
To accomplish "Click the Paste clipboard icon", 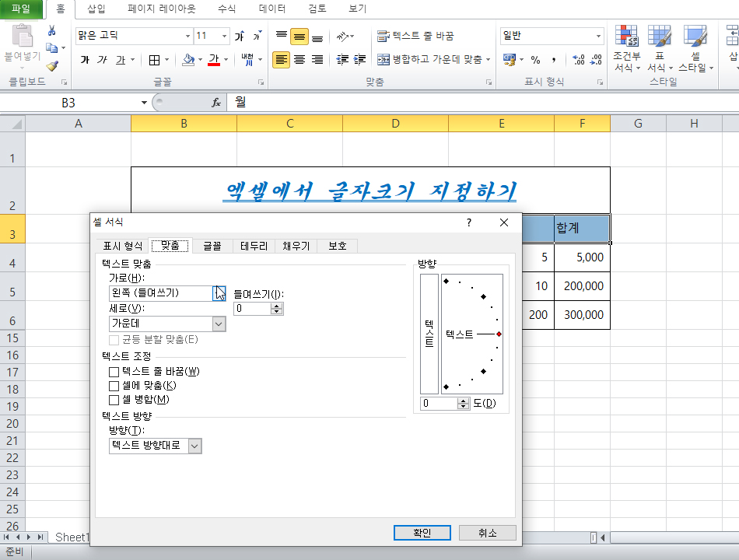I will point(22,36).
